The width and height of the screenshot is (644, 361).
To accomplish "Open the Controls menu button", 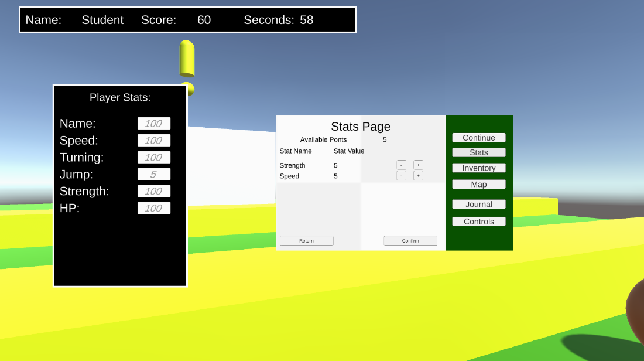I will pos(478,222).
